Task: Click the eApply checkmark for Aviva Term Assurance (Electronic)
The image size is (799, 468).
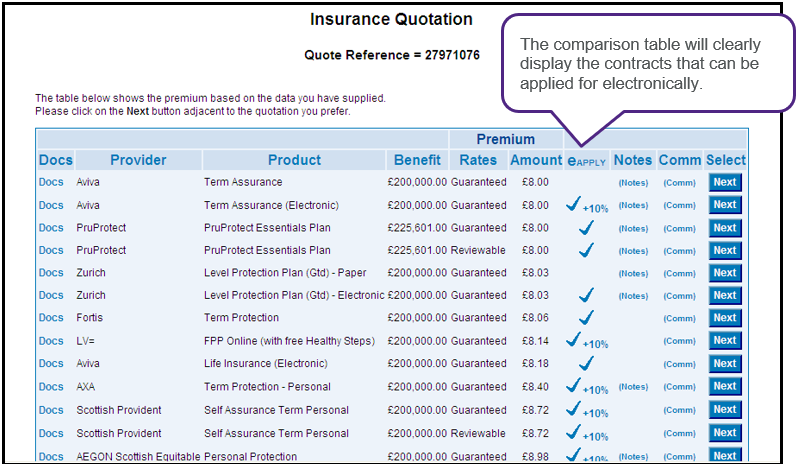Action: pyautogui.click(x=574, y=204)
